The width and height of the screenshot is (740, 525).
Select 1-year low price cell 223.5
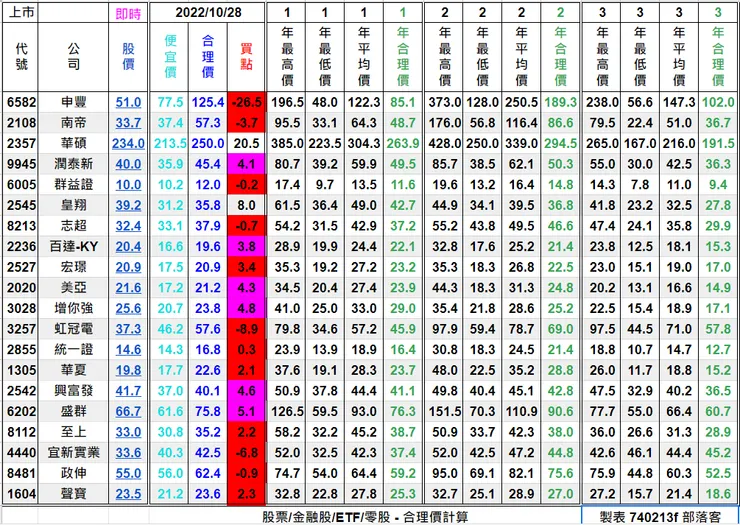[x=325, y=143]
